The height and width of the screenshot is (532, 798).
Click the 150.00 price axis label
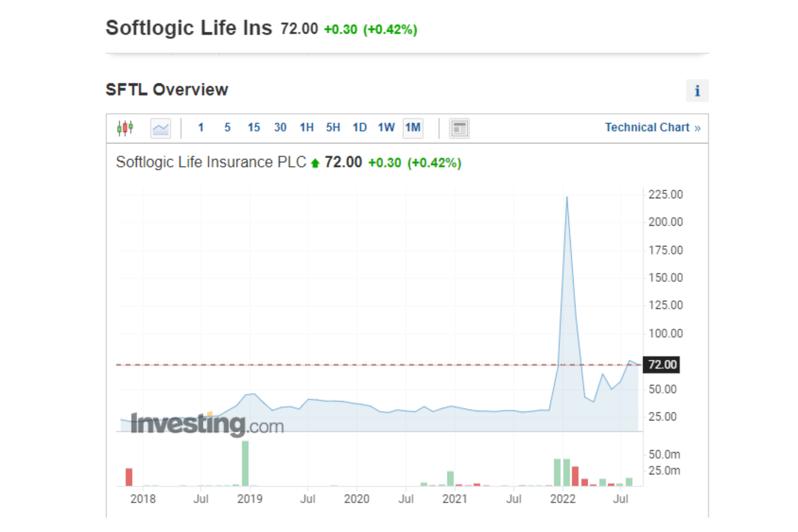point(666,278)
